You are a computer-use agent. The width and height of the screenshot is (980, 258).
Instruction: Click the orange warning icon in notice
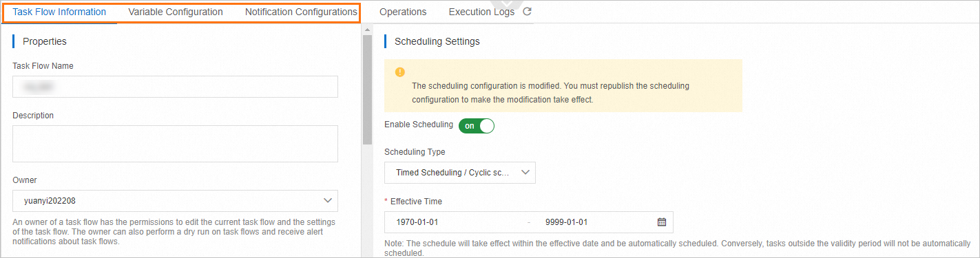point(400,72)
